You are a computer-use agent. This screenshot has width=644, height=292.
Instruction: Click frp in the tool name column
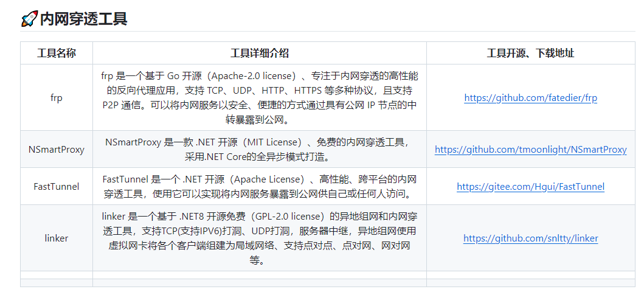pos(57,97)
